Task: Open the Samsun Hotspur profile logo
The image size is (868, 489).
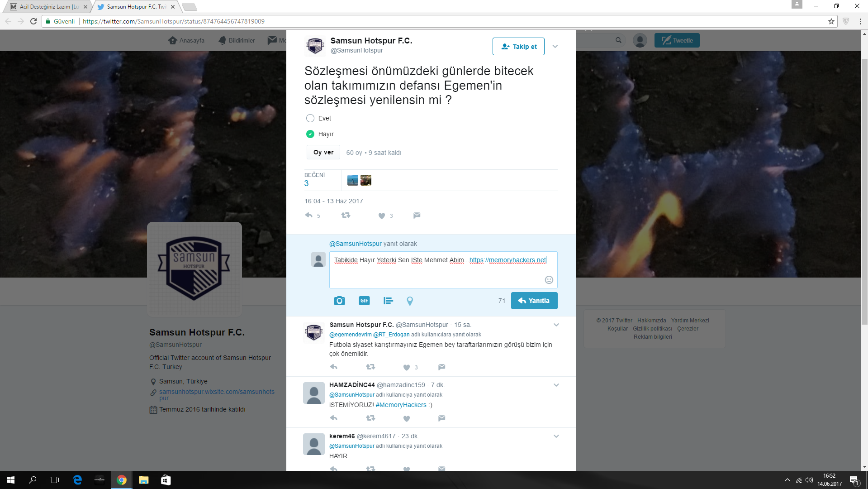Action: coord(194,269)
